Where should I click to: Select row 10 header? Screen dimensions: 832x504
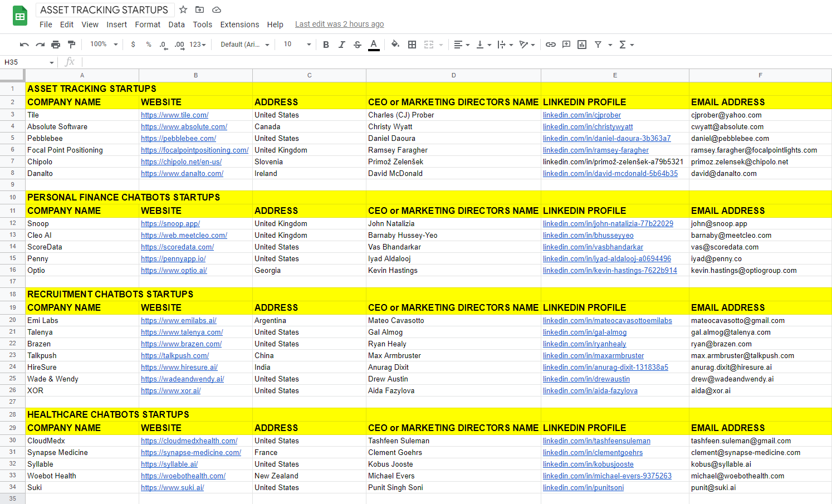click(x=12, y=197)
